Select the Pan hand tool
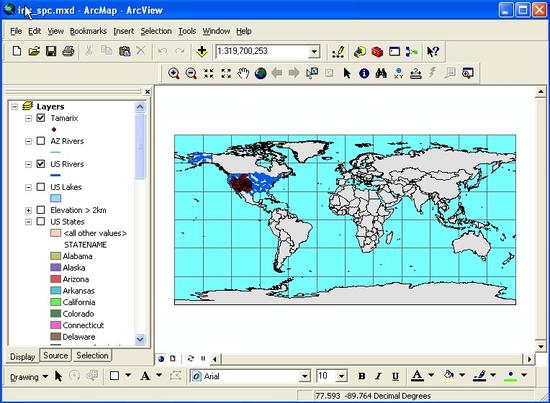Image resolution: width=550 pixels, height=403 pixels. [x=243, y=73]
